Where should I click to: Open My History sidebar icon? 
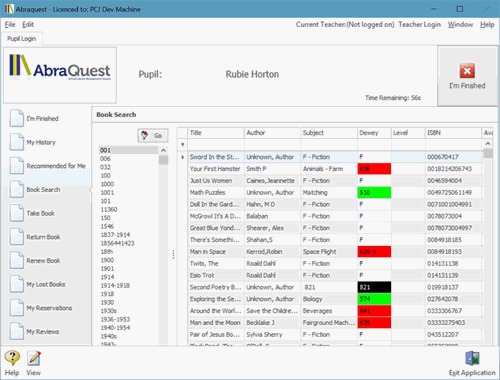point(16,142)
